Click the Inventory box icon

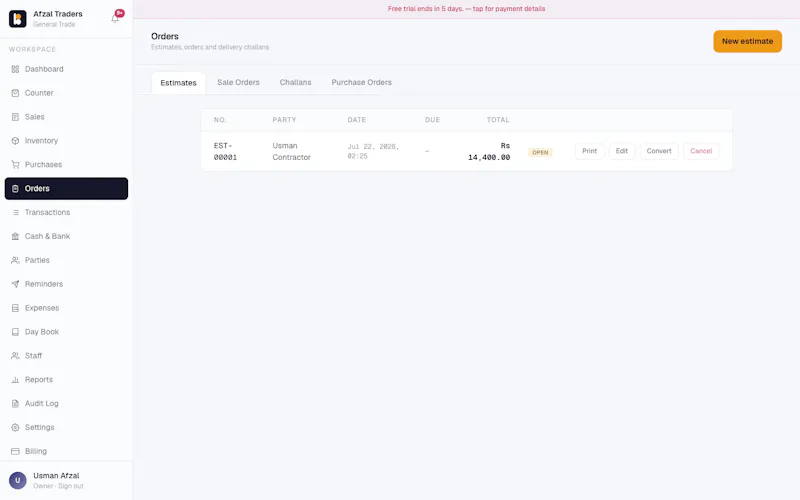[x=15, y=141]
